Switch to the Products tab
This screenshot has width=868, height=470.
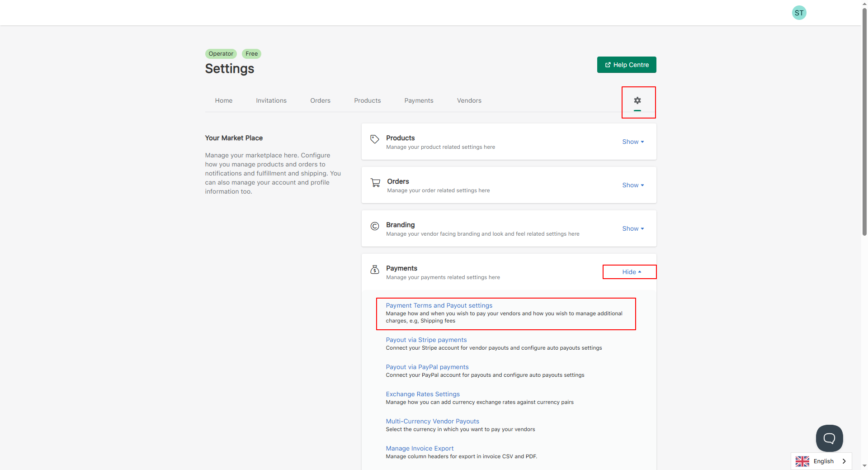click(368, 100)
